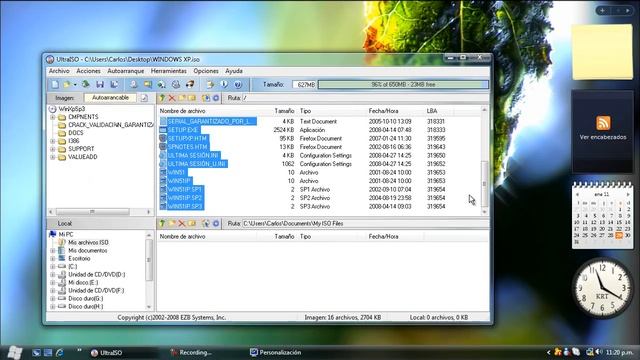Screen dimensions: 640x360
Task: Expand the Disco duro(G:) node
Action: pos(53,299)
